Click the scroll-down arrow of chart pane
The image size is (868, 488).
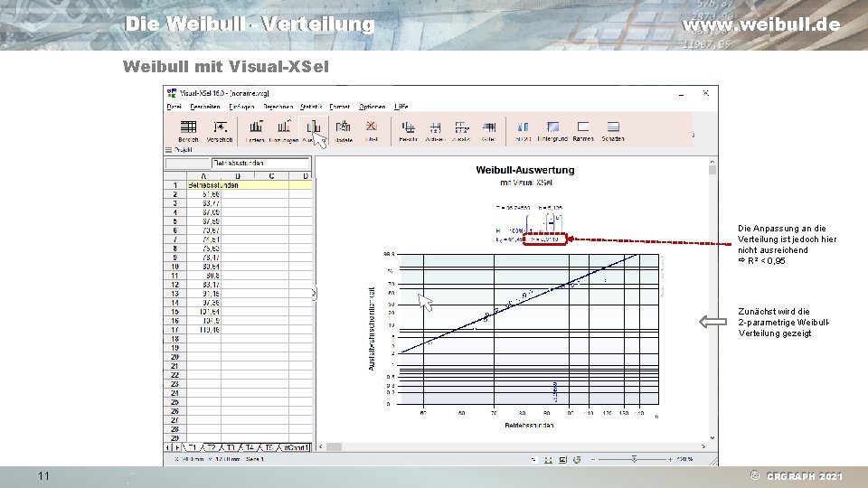[x=712, y=437]
